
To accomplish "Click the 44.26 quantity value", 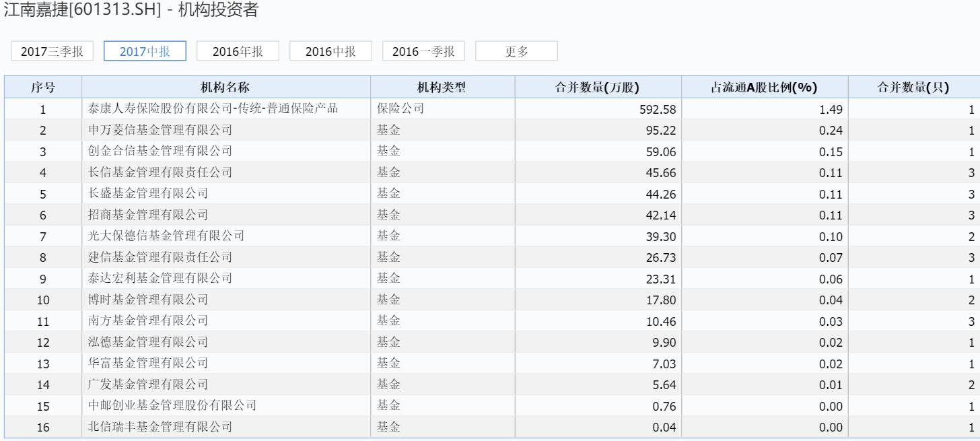I will pos(660,194).
